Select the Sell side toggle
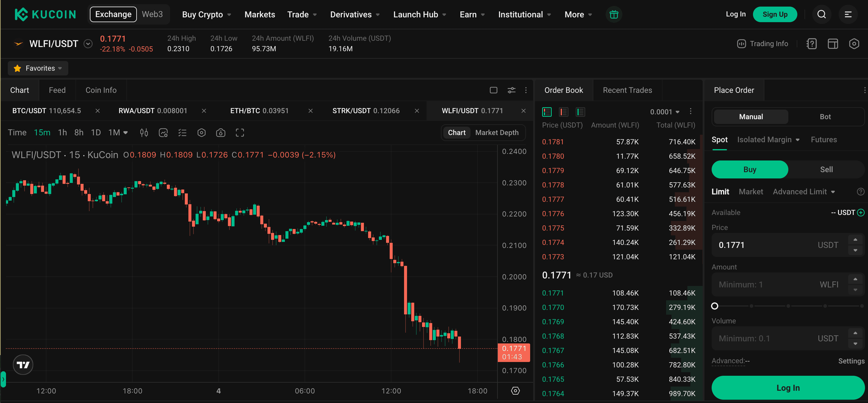 click(826, 169)
